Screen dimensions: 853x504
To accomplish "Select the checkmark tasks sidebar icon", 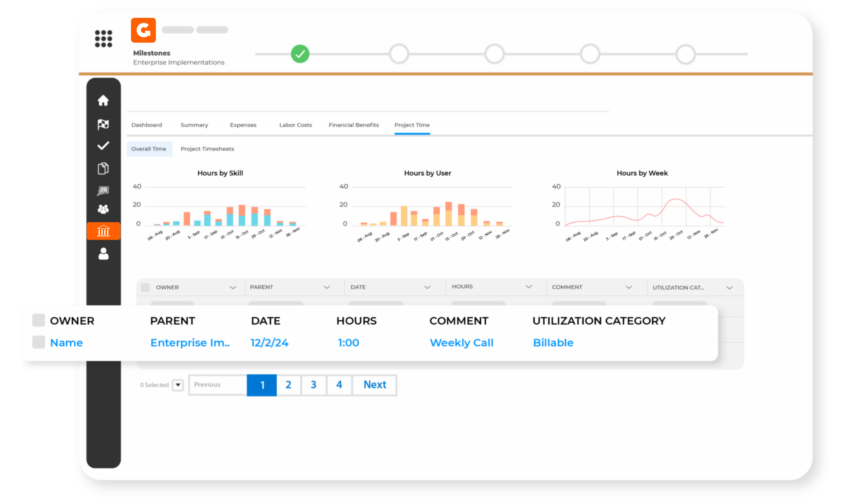I will coord(103,146).
